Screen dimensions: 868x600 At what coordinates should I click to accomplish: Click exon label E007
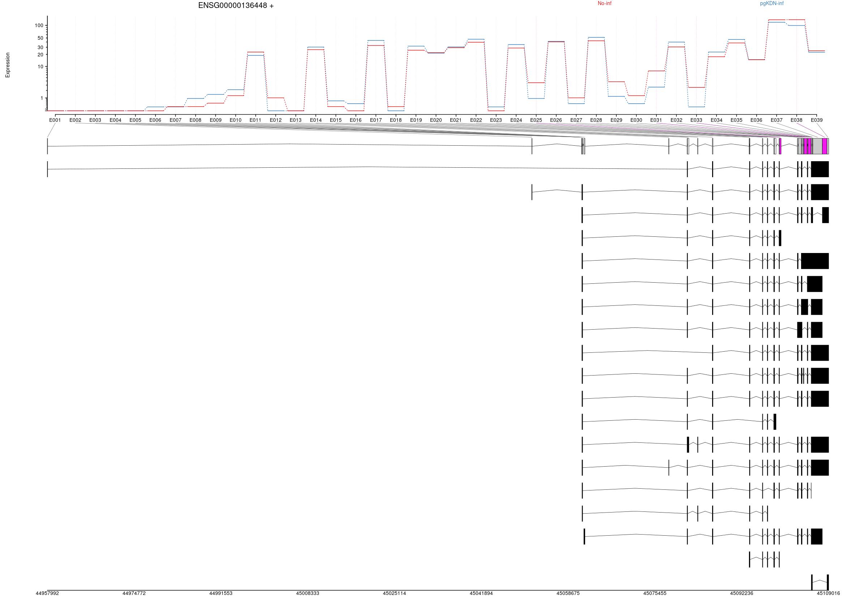[176, 120]
